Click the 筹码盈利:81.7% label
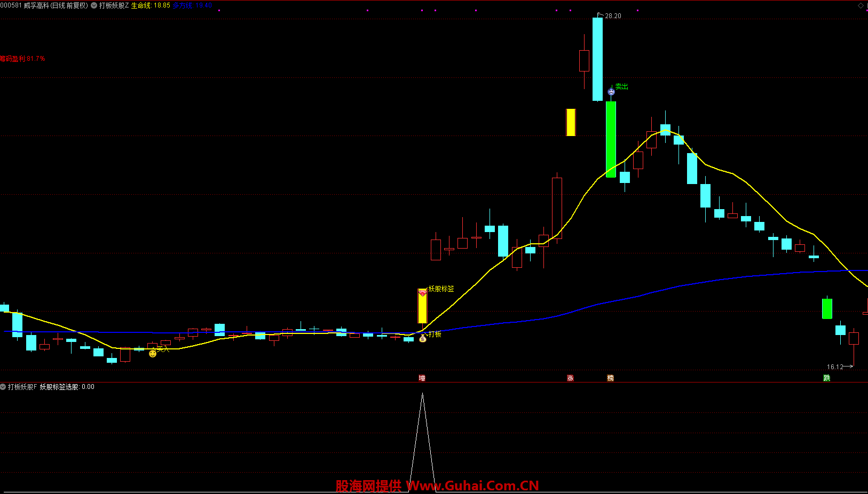The image size is (868, 494). [x=22, y=59]
